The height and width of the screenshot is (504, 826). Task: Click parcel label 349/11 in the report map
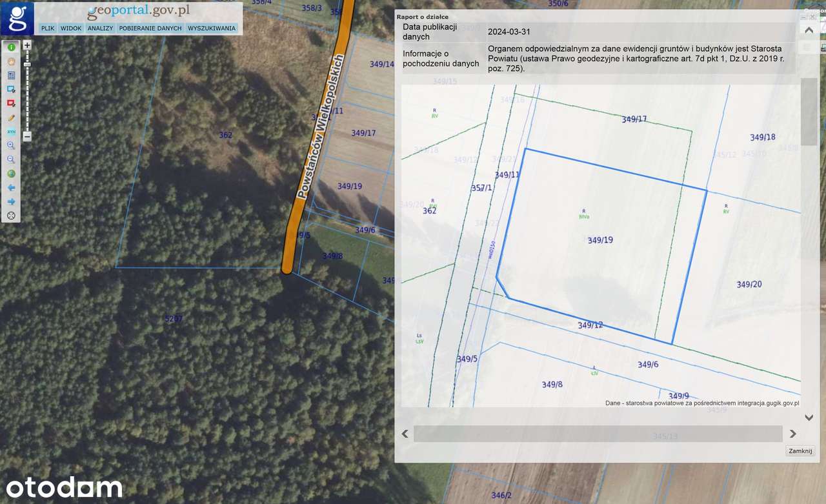(507, 175)
